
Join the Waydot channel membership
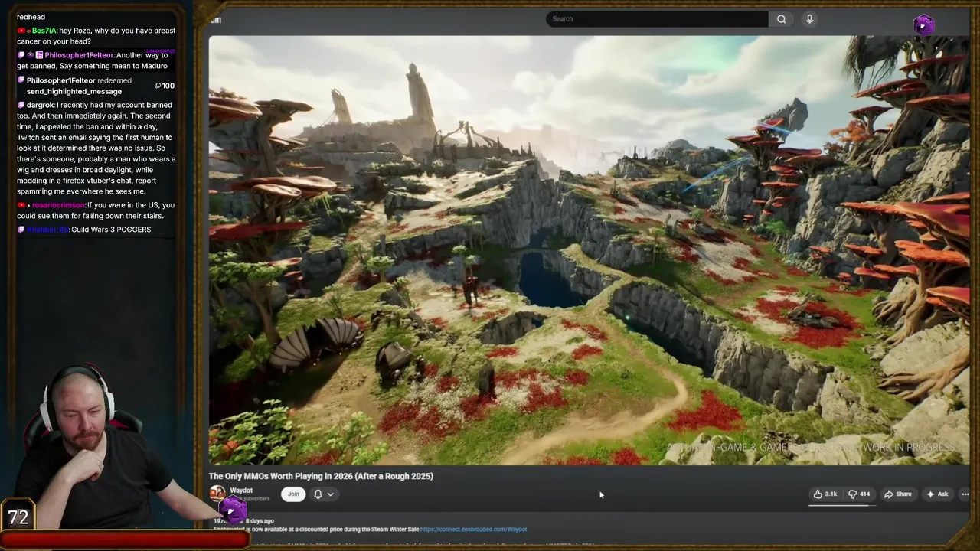(293, 494)
